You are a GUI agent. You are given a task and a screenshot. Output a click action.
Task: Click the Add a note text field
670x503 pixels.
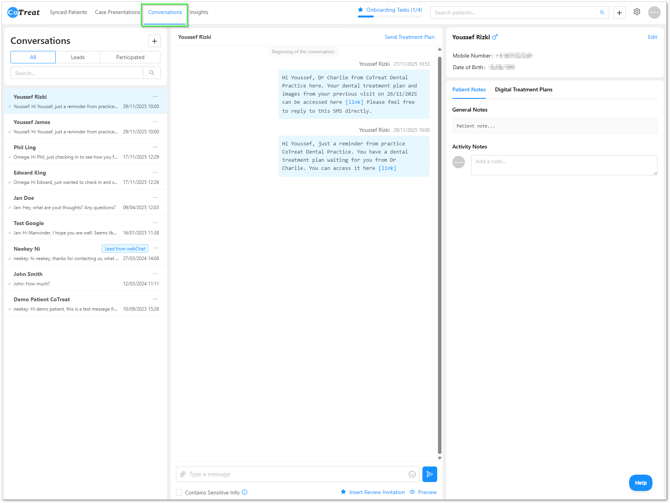564,164
